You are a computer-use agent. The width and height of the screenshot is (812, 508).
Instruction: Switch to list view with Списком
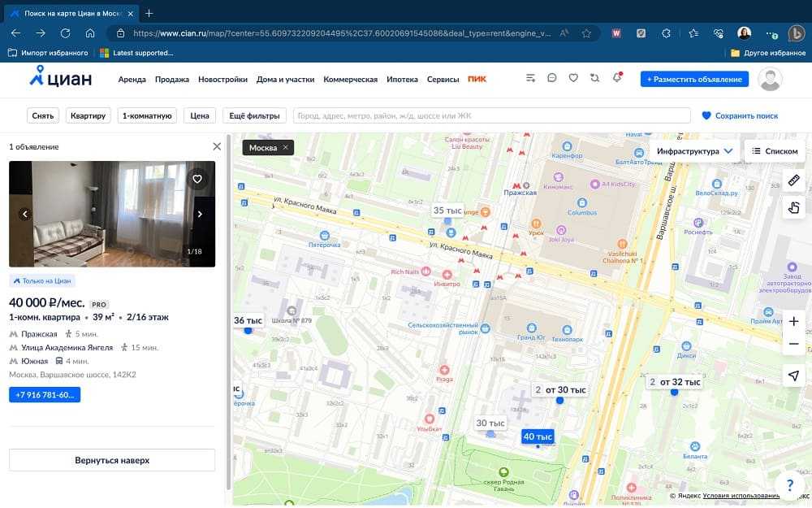(x=775, y=151)
